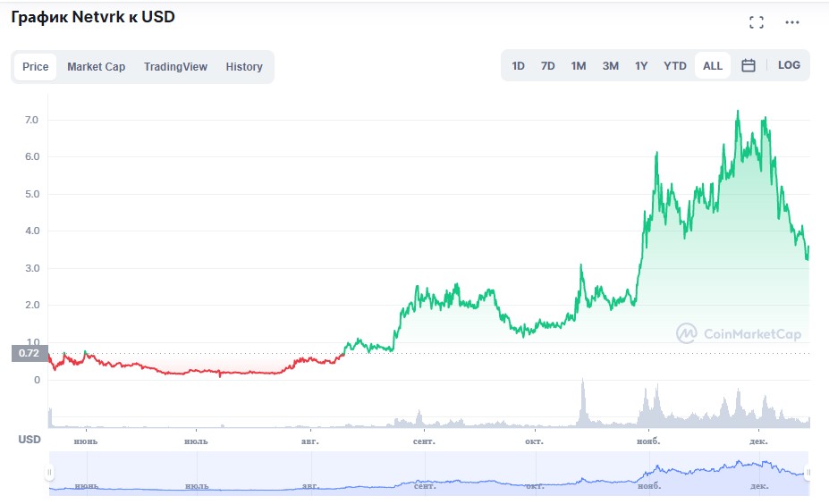Switch to the TradingView tab
This screenshot has width=829, height=504.
pos(175,67)
